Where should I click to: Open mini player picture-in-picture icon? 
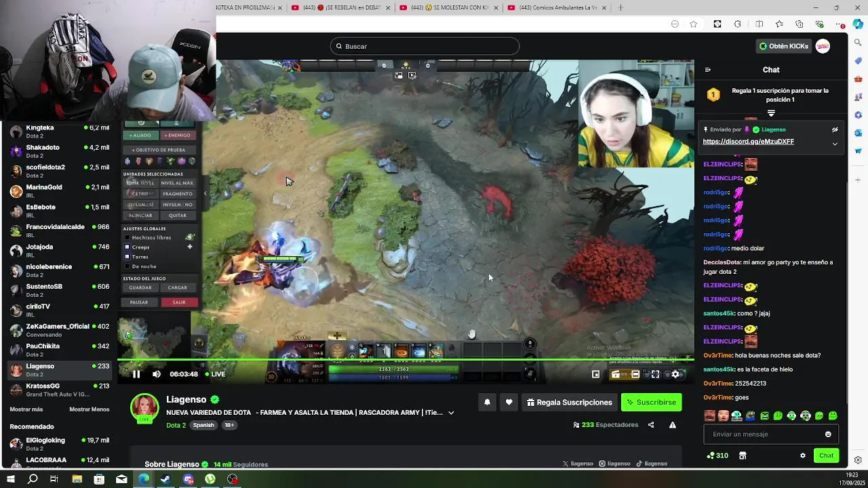click(596, 374)
